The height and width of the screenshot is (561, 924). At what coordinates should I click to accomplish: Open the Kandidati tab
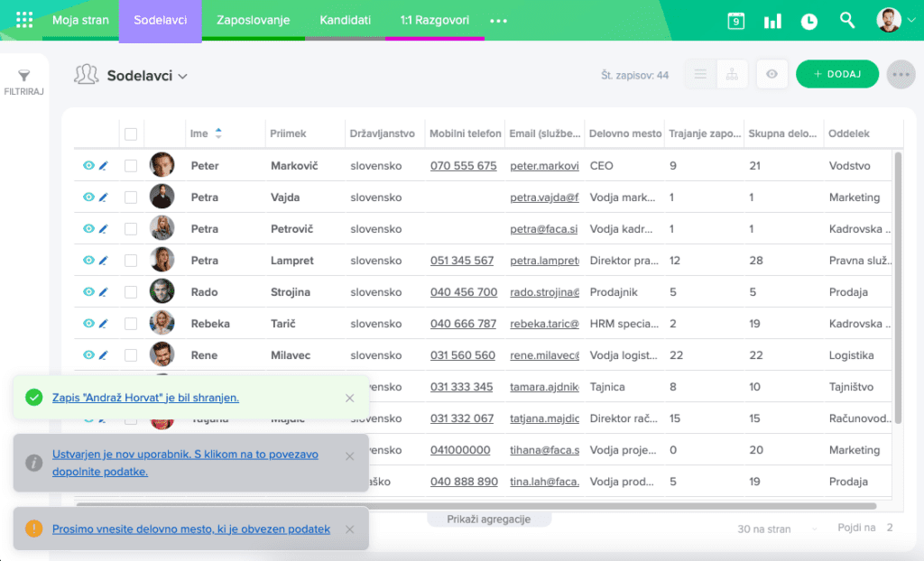point(345,20)
